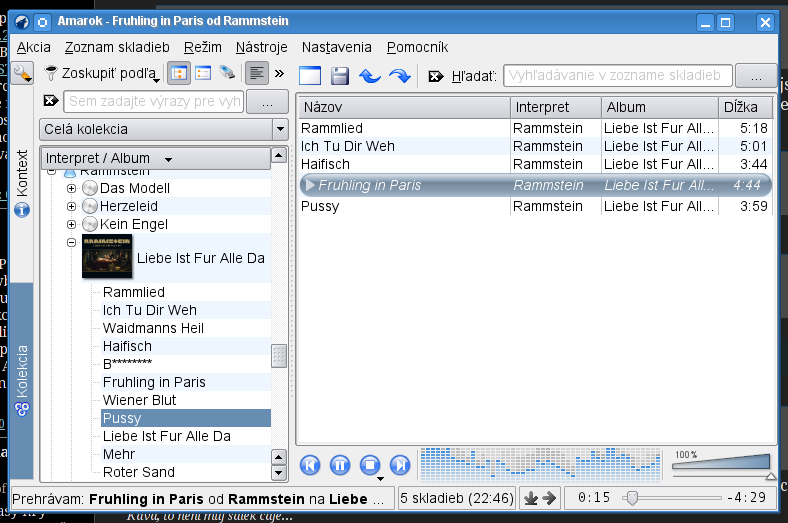Click Liebe Ist Fur Alle Da cover thumbnail
The height and width of the screenshot is (523, 788).
click(x=107, y=256)
